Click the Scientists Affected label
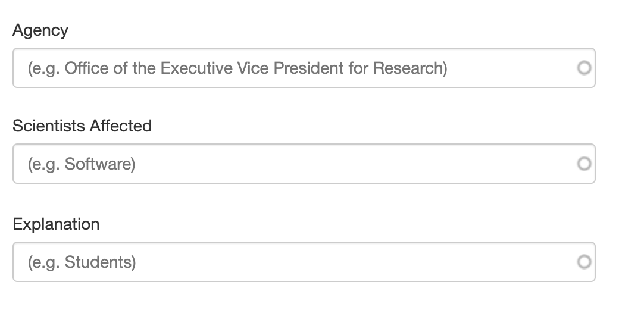The height and width of the screenshot is (310, 644). coord(82,126)
